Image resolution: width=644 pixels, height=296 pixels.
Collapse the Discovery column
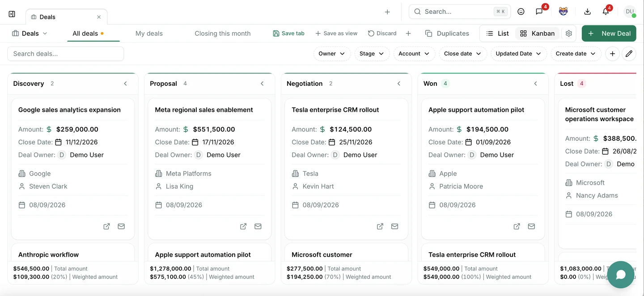click(126, 84)
